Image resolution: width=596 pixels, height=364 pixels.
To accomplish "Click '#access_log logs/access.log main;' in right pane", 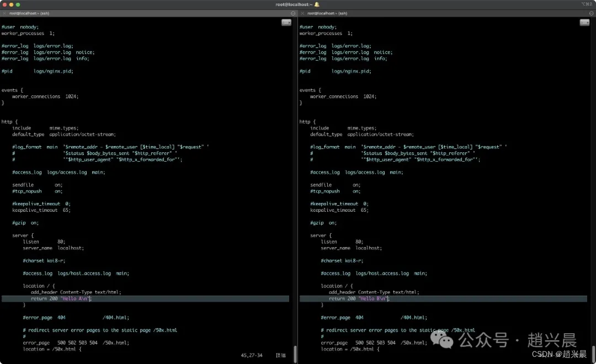I will pyautogui.click(x=356, y=173).
